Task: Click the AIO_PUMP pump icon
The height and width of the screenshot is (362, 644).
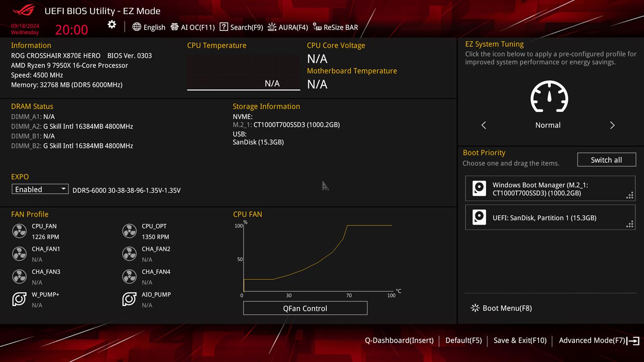Action: click(x=129, y=299)
